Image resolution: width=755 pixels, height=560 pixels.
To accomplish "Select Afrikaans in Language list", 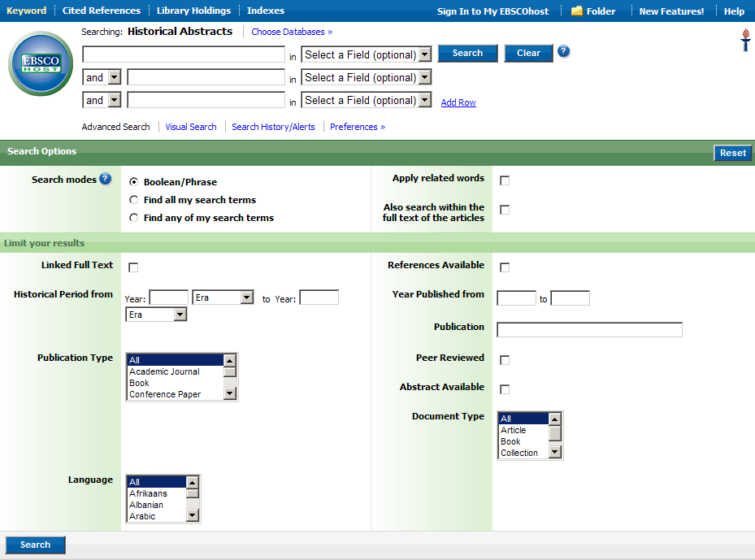I will pos(157,493).
